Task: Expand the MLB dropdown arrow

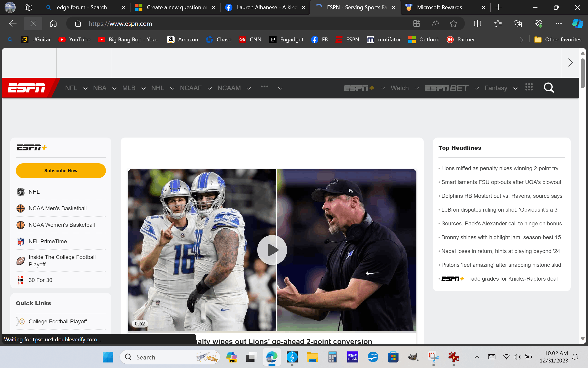Action: [x=143, y=89]
